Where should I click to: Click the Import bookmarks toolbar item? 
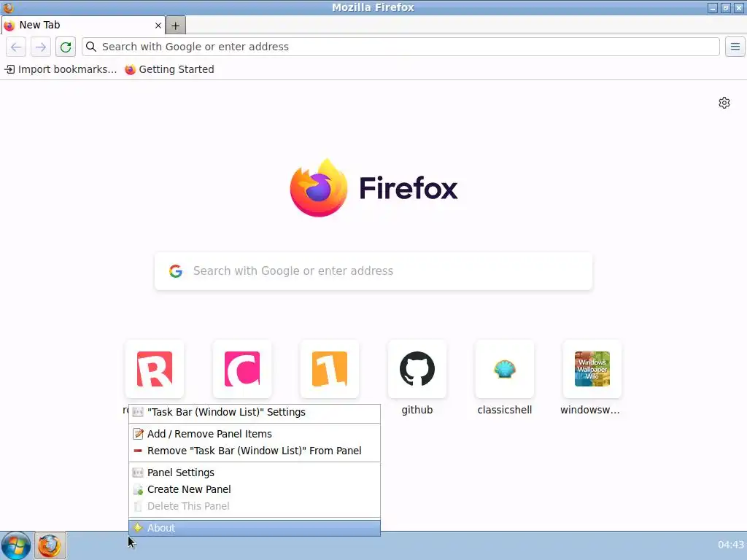click(x=61, y=69)
